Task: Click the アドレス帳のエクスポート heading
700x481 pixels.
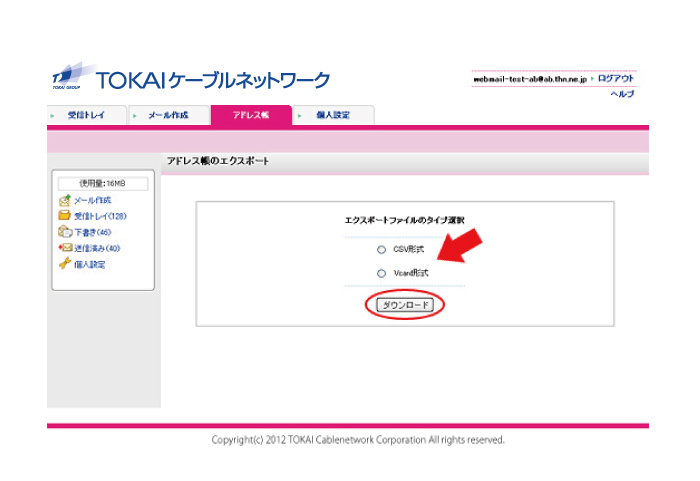Action: point(218,161)
